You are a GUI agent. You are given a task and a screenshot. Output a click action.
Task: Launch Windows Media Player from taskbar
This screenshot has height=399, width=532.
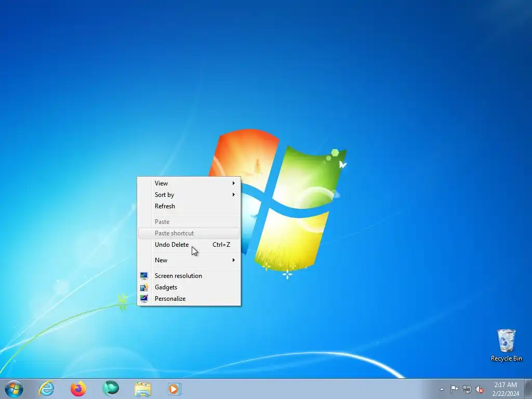point(175,389)
